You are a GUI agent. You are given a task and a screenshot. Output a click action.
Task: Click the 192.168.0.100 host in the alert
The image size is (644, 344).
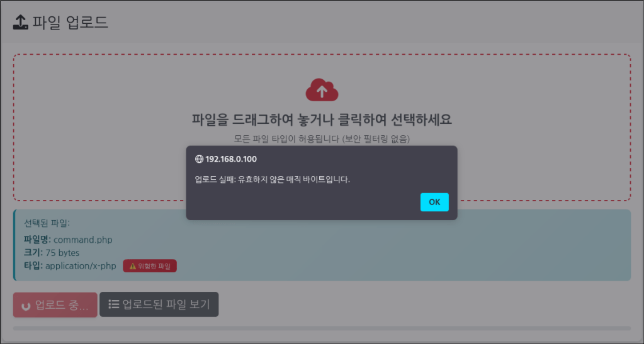[230, 159]
